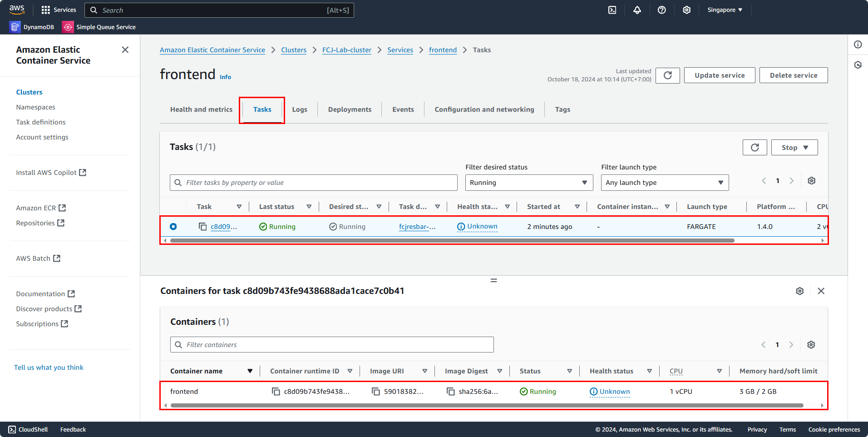Open Containers table settings gear

click(x=811, y=345)
